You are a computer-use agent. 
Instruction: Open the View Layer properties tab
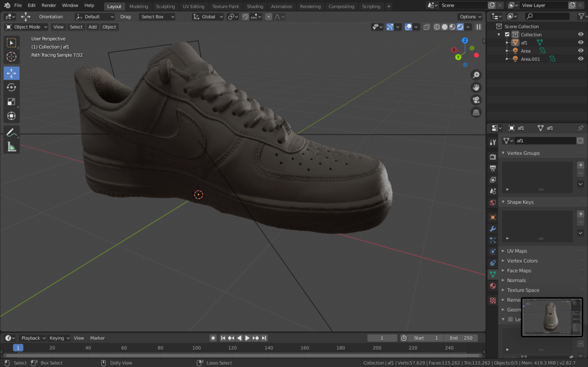coord(493,180)
